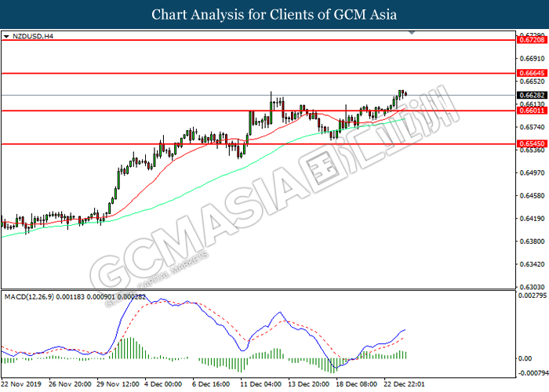Click the 4 Dec 00:00 time label

point(163,384)
